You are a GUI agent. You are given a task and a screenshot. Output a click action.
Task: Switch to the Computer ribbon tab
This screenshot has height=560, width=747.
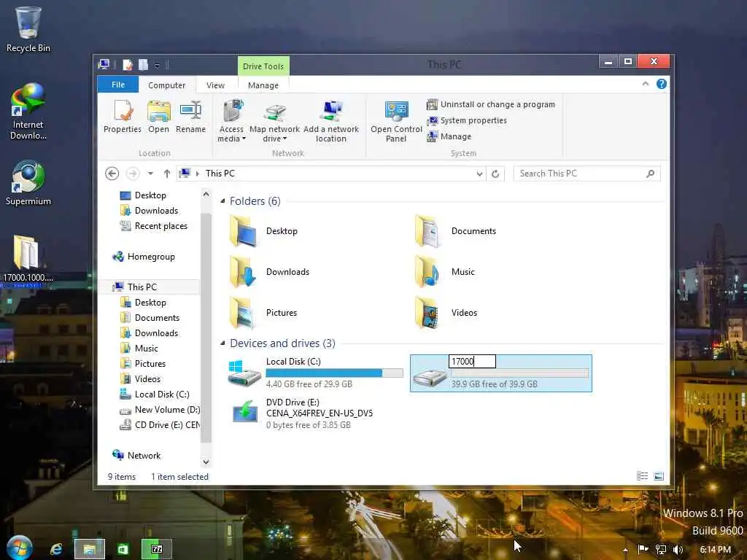tap(167, 85)
